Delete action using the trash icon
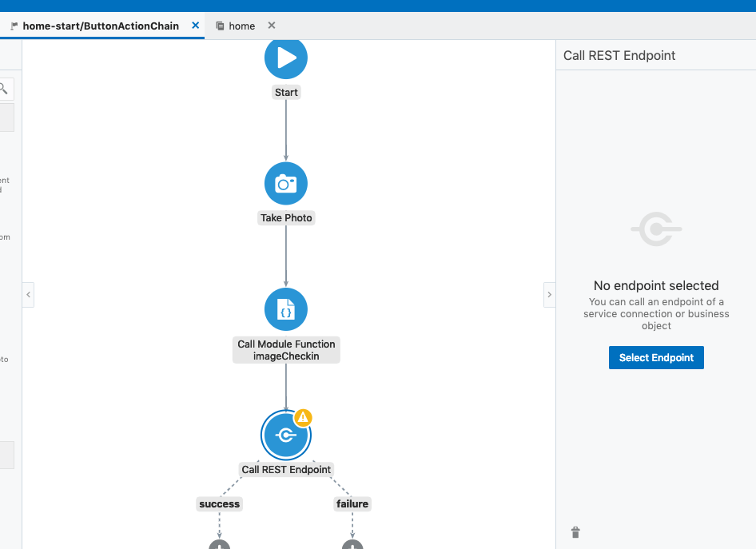The width and height of the screenshot is (756, 549). (x=575, y=532)
